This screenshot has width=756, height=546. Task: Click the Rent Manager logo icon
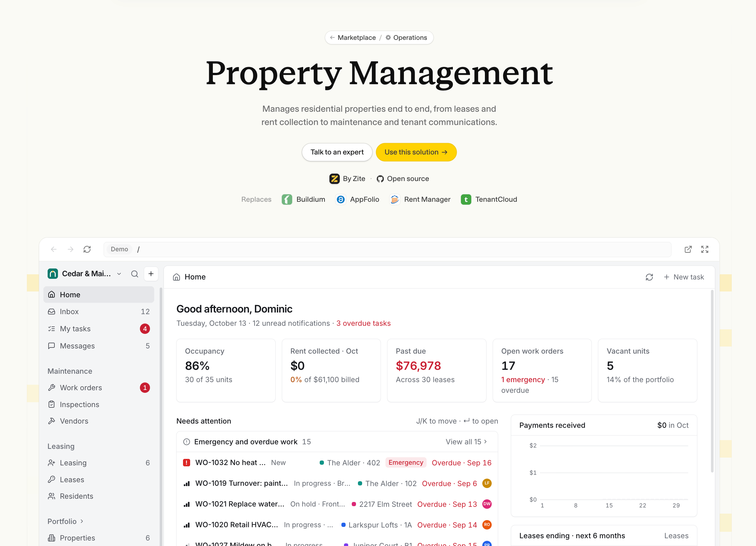395,199
